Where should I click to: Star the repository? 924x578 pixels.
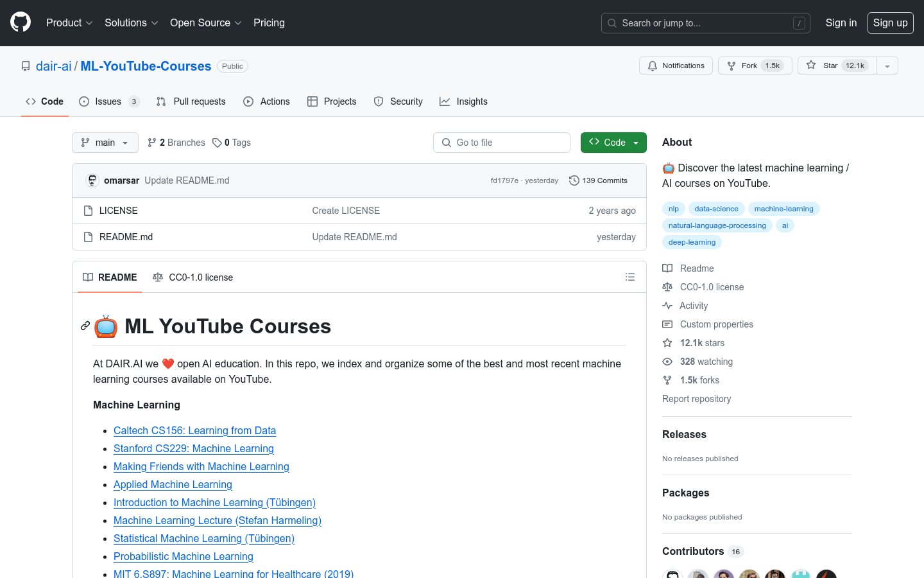point(837,66)
